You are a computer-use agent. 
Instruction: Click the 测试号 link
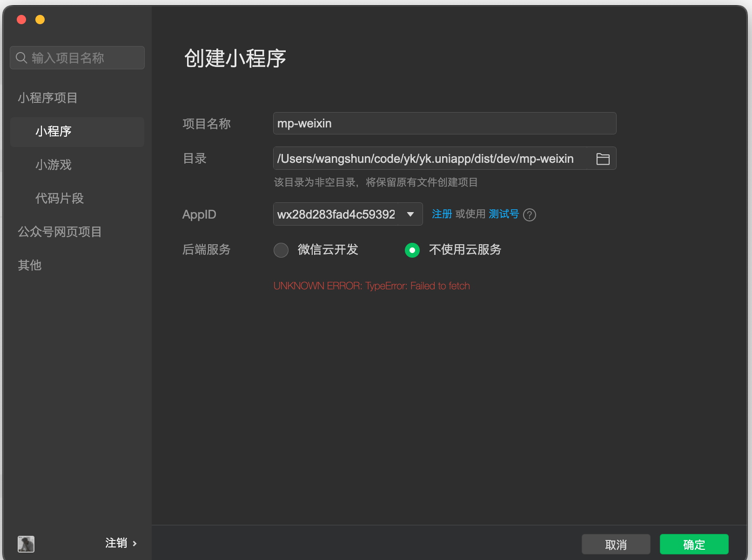coord(504,214)
